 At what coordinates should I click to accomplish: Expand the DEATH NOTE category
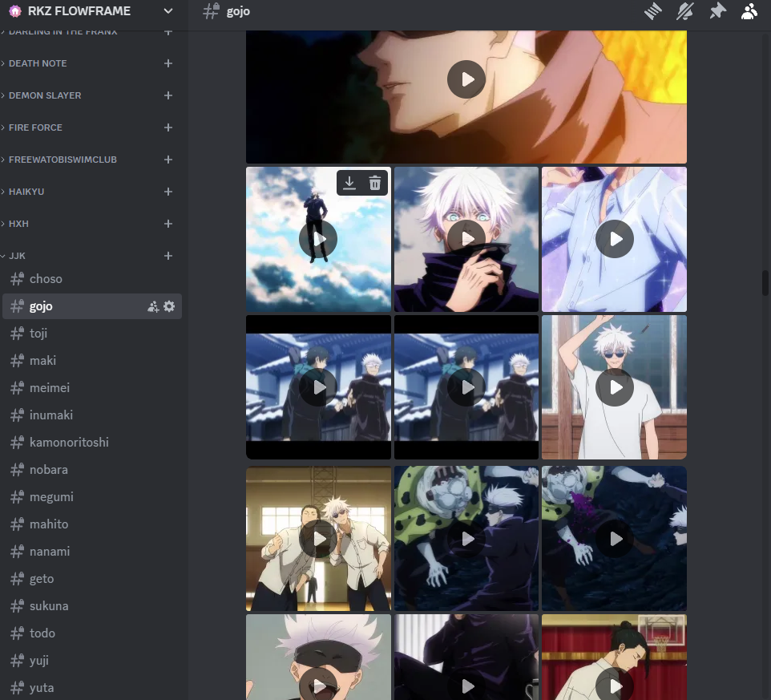38,63
